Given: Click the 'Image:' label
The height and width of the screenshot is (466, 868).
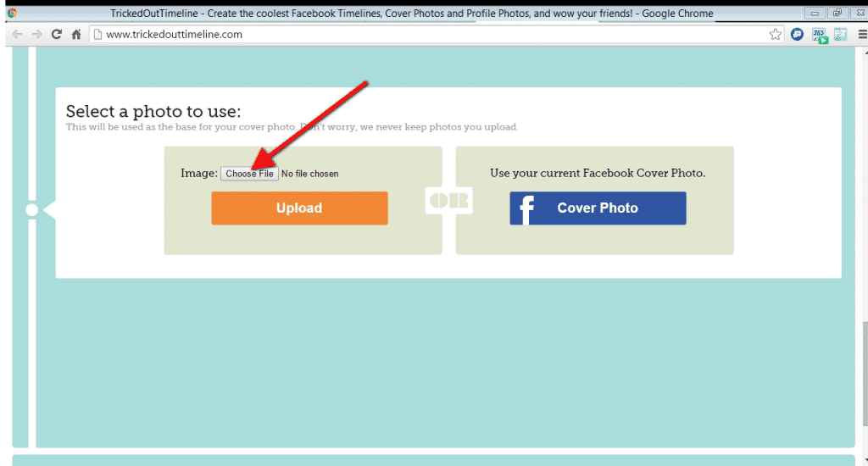Looking at the screenshot, I should (198, 173).
